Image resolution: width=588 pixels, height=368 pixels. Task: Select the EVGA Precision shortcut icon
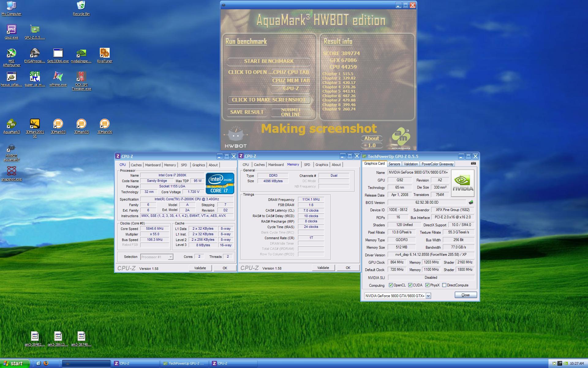coord(35,56)
